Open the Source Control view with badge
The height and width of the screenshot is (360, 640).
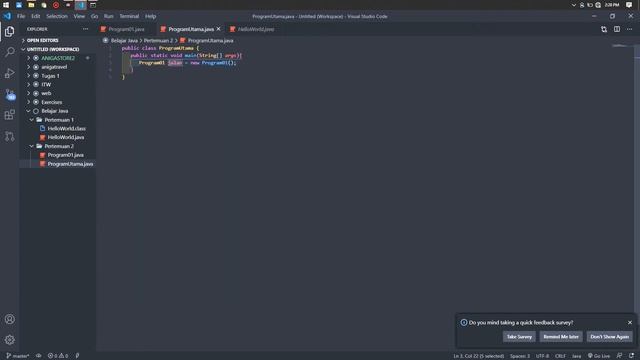(9, 94)
